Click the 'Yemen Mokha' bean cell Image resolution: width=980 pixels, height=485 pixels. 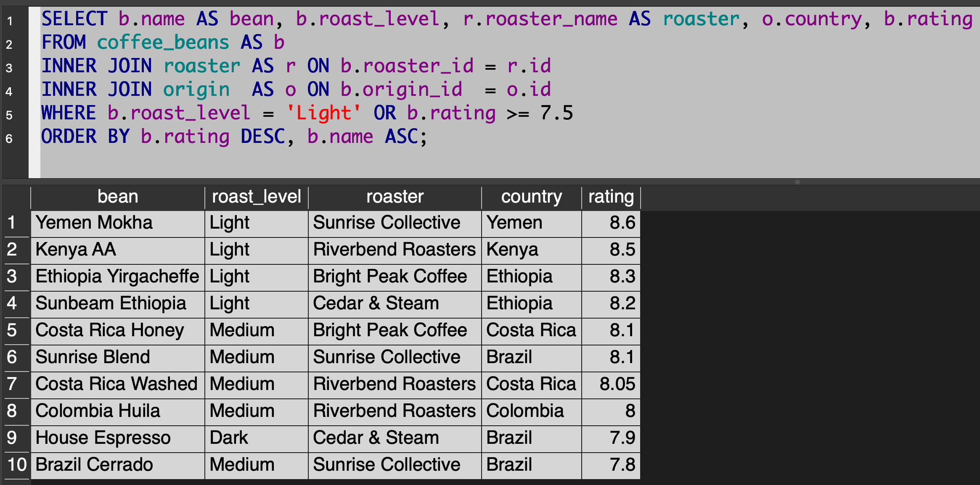[94, 223]
